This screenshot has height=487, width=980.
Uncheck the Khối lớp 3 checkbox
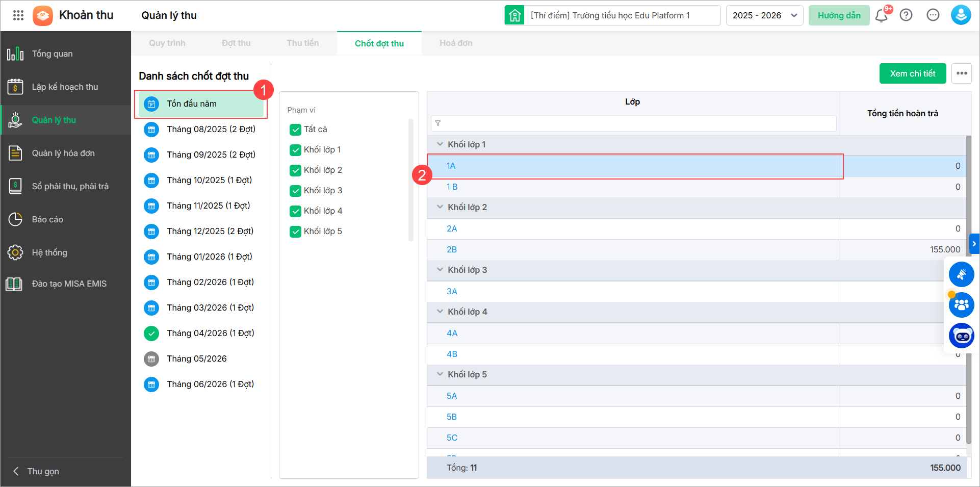[x=295, y=191]
